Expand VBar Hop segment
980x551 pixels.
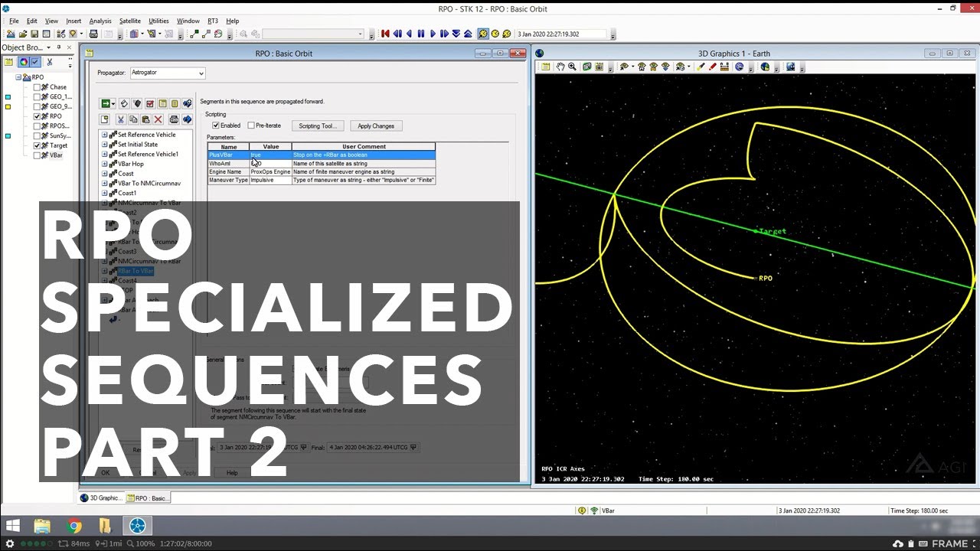click(x=104, y=164)
